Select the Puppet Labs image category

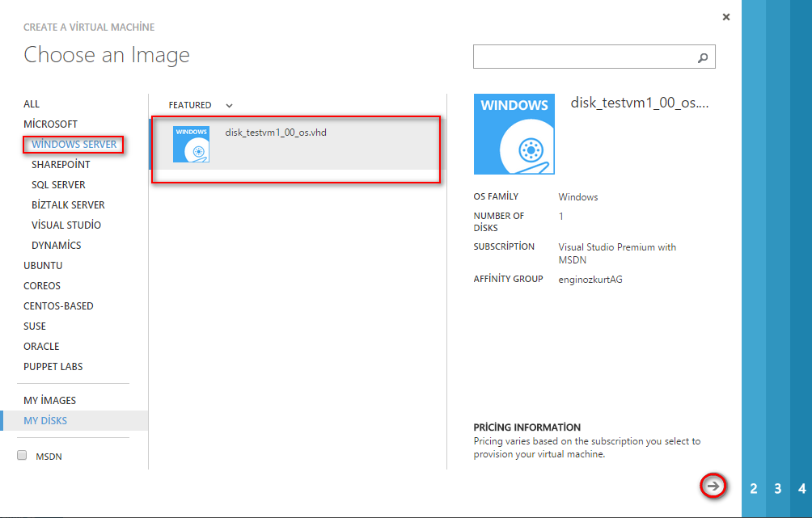(53, 366)
